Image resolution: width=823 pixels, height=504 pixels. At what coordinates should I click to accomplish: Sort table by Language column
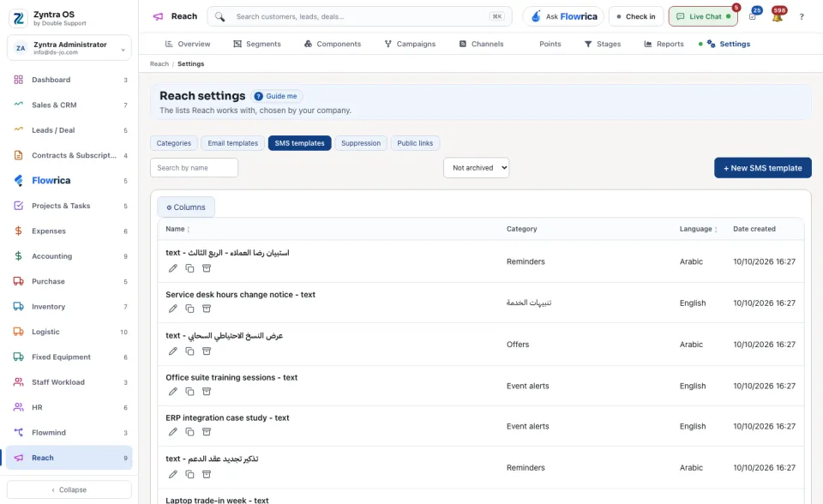tap(698, 229)
